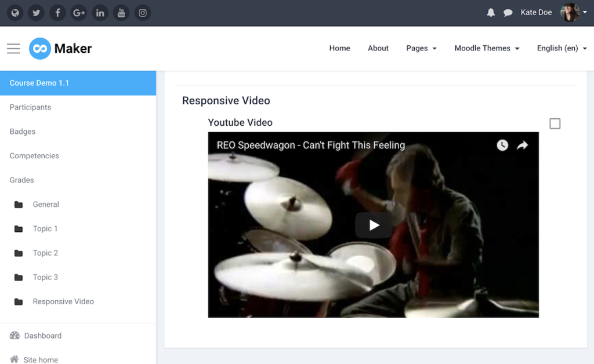Open the About page from the navbar
The height and width of the screenshot is (364, 594).
click(x=378, y=48)
